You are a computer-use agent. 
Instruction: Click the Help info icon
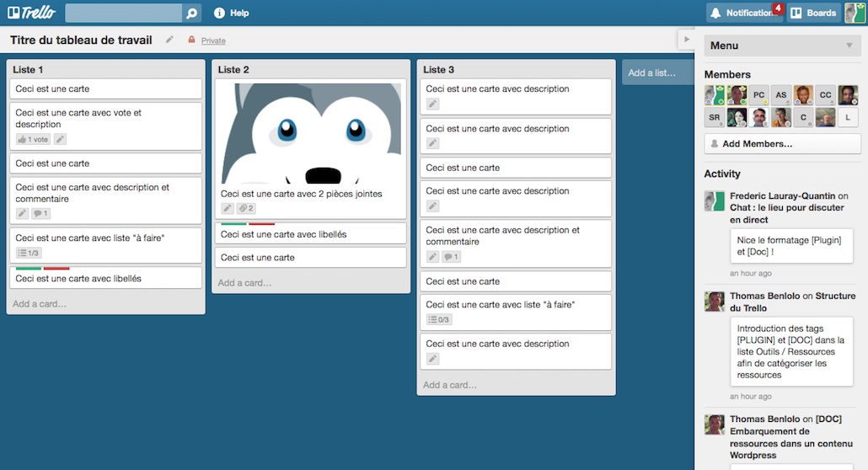coord(219,13)
